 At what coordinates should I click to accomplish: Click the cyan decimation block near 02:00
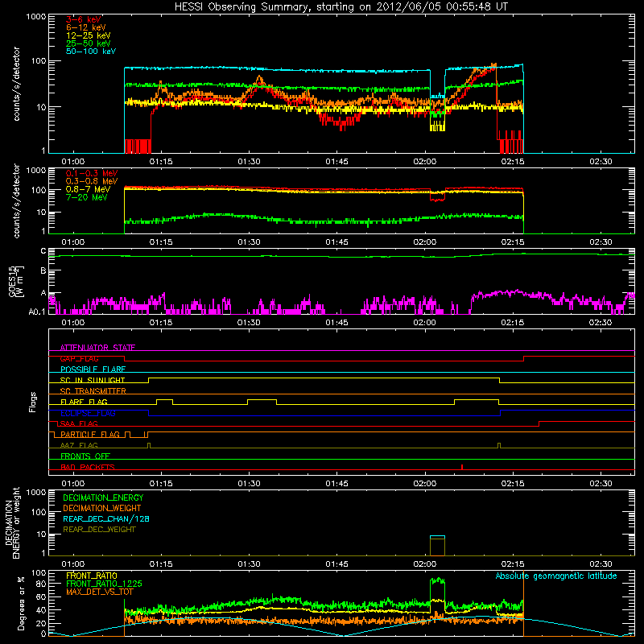pyautogui.click(x=437, y=537)
